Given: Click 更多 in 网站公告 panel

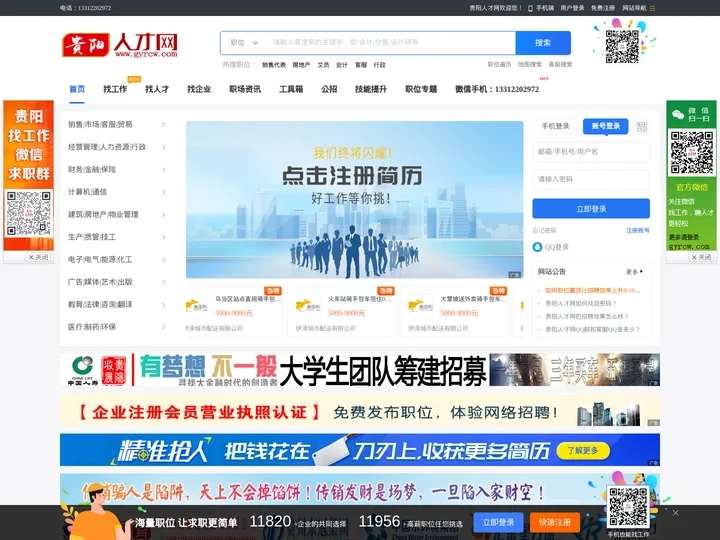Looking at the screenshot, I should (634, 272).
